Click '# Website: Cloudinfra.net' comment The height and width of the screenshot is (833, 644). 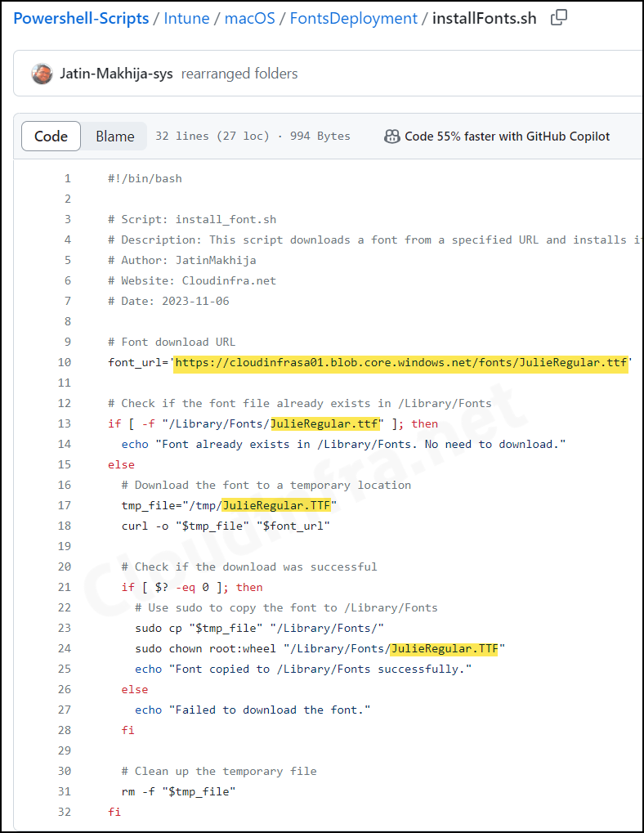coord(192,280)
